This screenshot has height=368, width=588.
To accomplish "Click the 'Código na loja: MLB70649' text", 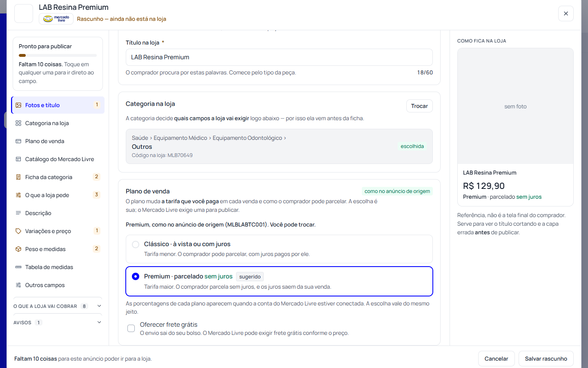I will point(162,155).
